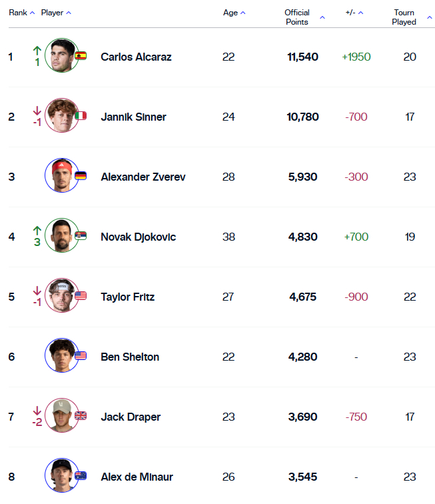Viewport: 435px width, 504px height.
Task: Click the British flag beside Jack Draper
Action: [81, 415]
